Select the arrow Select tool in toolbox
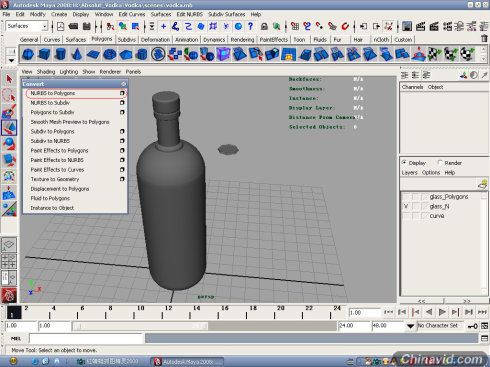The width and height of the screenshot is (490, 367). (9, 79)
